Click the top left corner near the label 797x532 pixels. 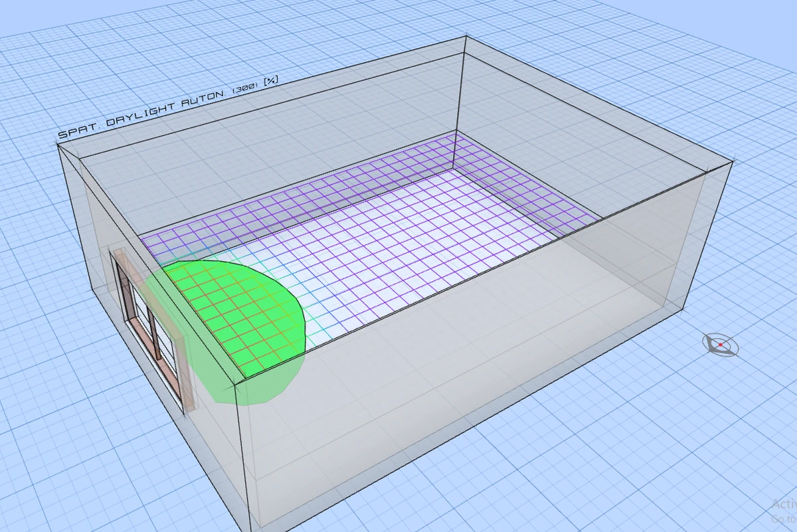[x=59, y=143]
